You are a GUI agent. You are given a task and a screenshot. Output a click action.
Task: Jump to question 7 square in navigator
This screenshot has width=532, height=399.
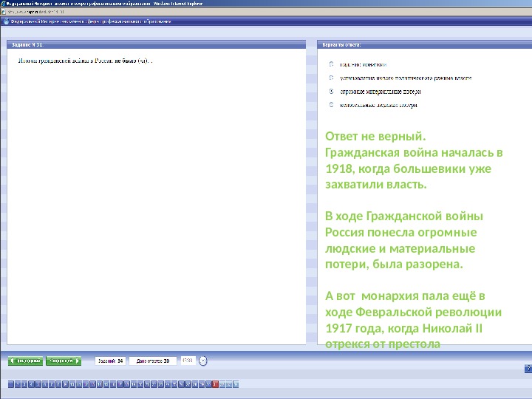(x=52, y=384)
